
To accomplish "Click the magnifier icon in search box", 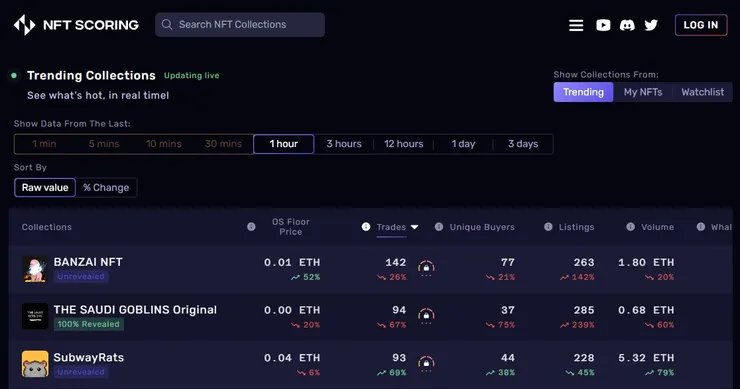I will [x=167, y=25].
